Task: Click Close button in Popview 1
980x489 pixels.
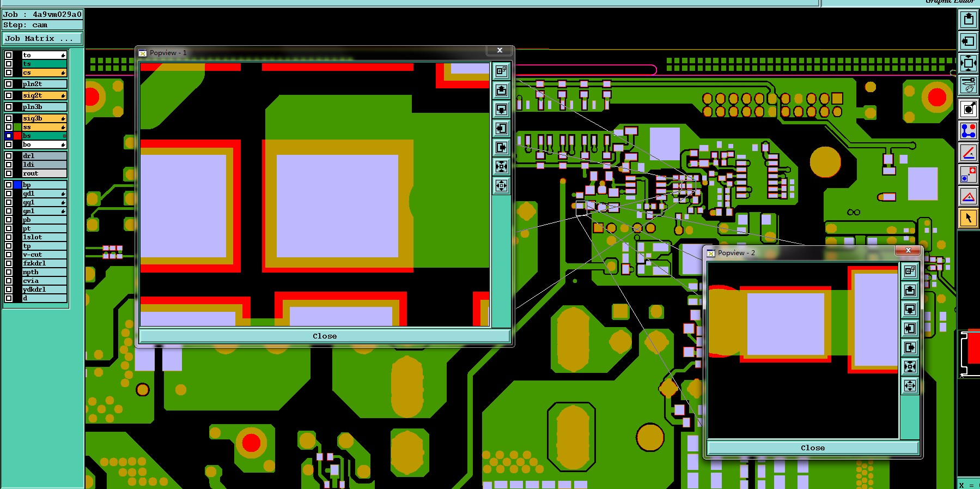Action: pyautogui.click(x=325, y=336)
